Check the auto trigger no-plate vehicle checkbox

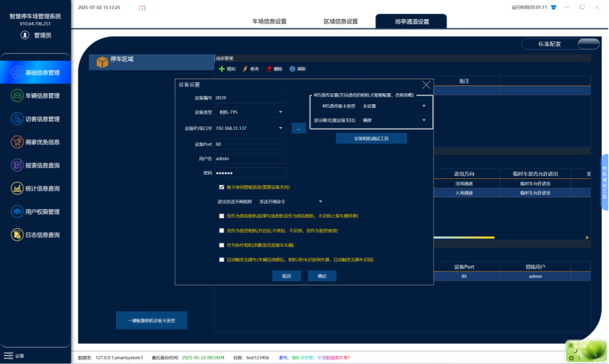(222, 260)
